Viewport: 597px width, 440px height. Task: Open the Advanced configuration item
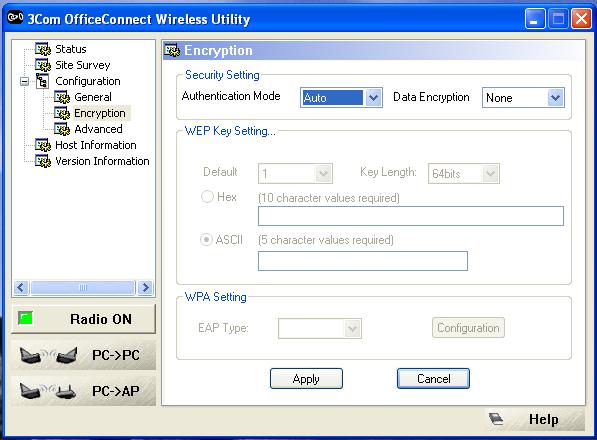[98, 129]
